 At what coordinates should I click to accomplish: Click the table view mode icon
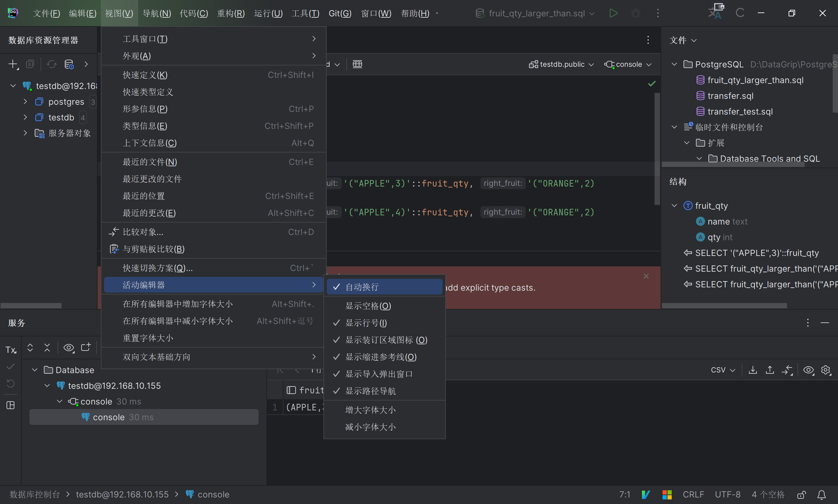click(357, 64)
